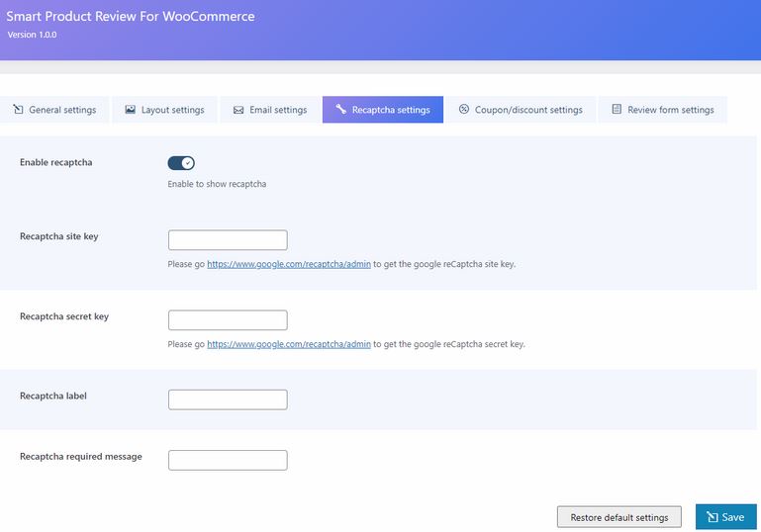Focus the Recaptcha site key field
Screen dimensions: 761x532
pos(228,240)
